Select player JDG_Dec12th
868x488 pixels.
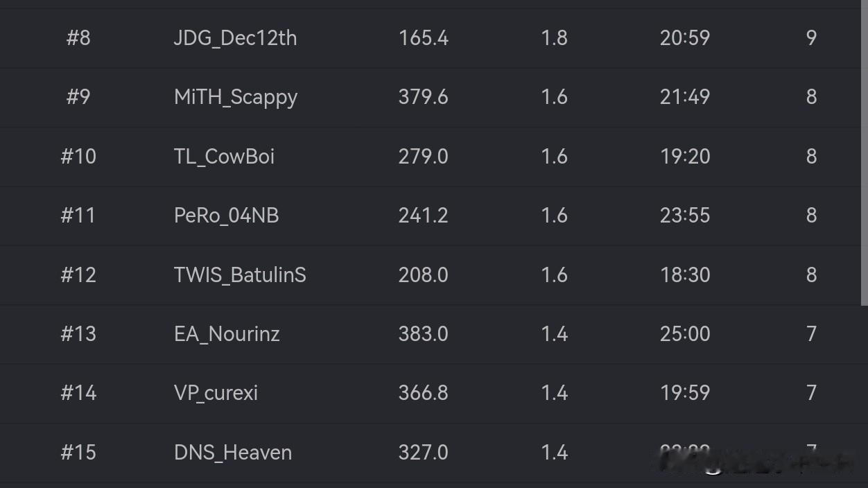coord(235,37)
